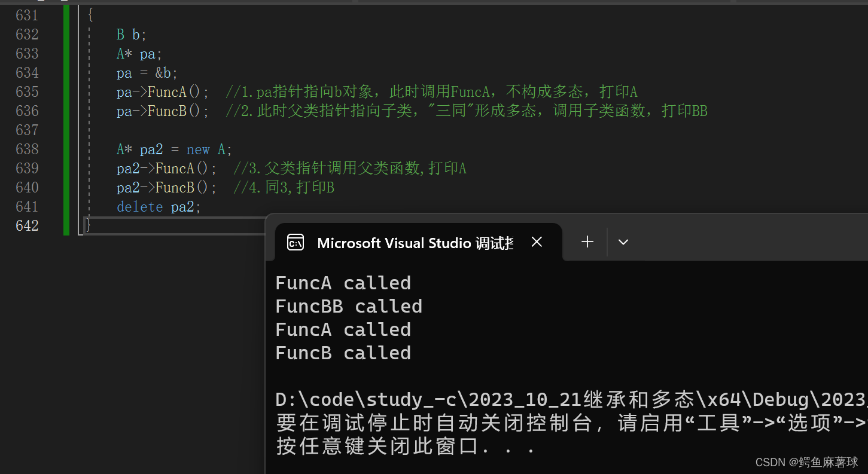Click 'FuncB called' console output line
This screenshot has width=868, height=474.
point(343,353)
